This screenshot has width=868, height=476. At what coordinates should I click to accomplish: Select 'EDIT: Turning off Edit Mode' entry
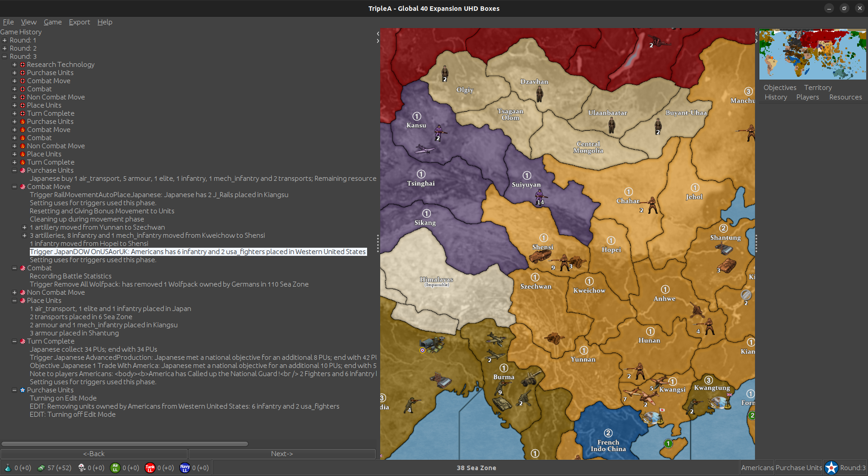(x=73, y=415)
